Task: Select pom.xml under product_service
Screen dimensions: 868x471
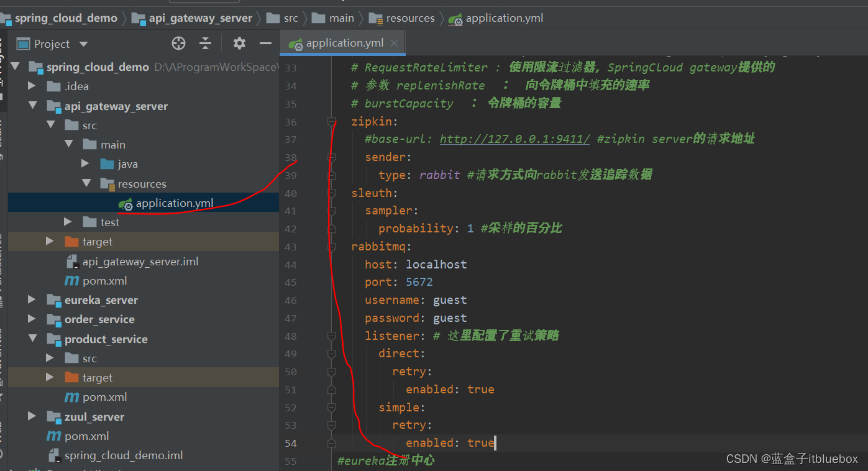Action: pyautogui.click(x=105, y=397)
